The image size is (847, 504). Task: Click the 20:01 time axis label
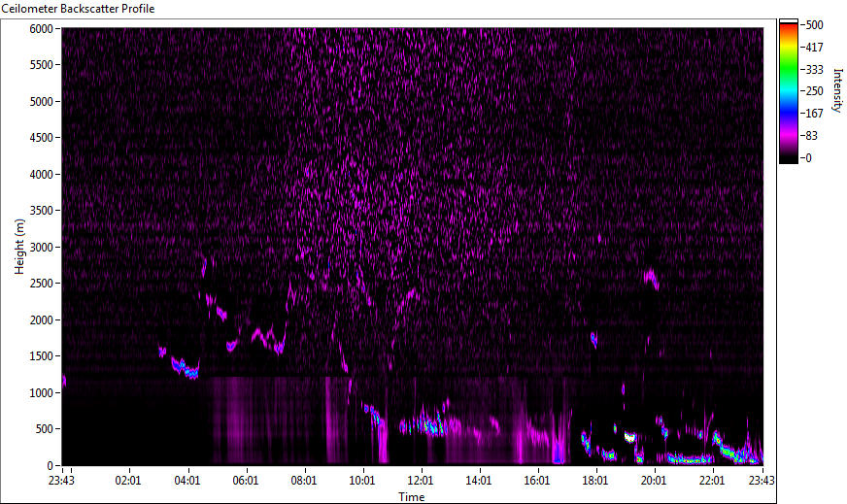coord(654,481)
